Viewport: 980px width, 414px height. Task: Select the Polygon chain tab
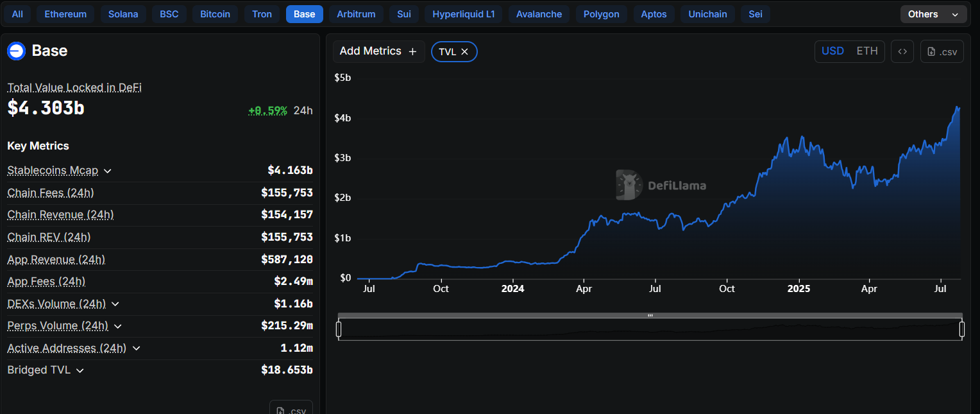click(x=602, y=14)
